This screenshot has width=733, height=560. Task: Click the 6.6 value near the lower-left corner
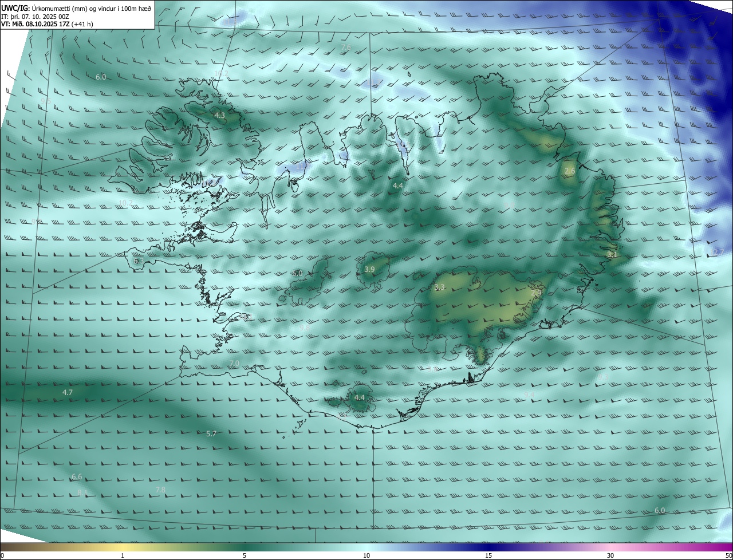[77, 476]
